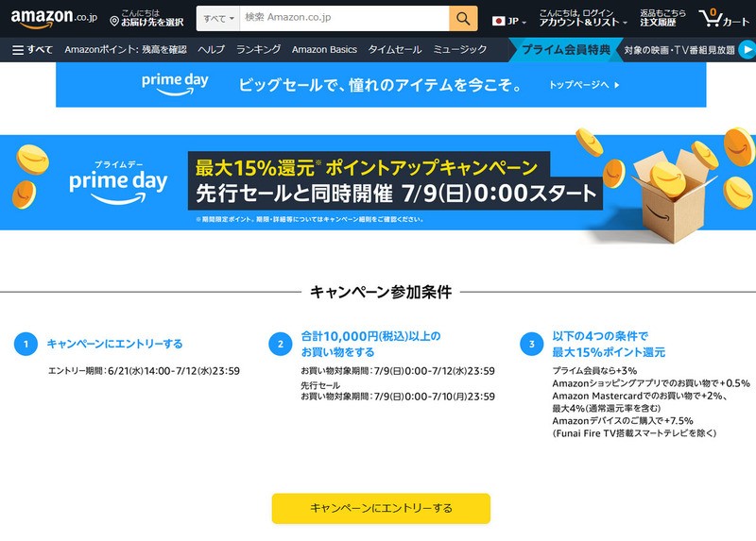Screen dimensions: 756x541
Task: Open the ミュージック nav item
Action: pos(459,50)
